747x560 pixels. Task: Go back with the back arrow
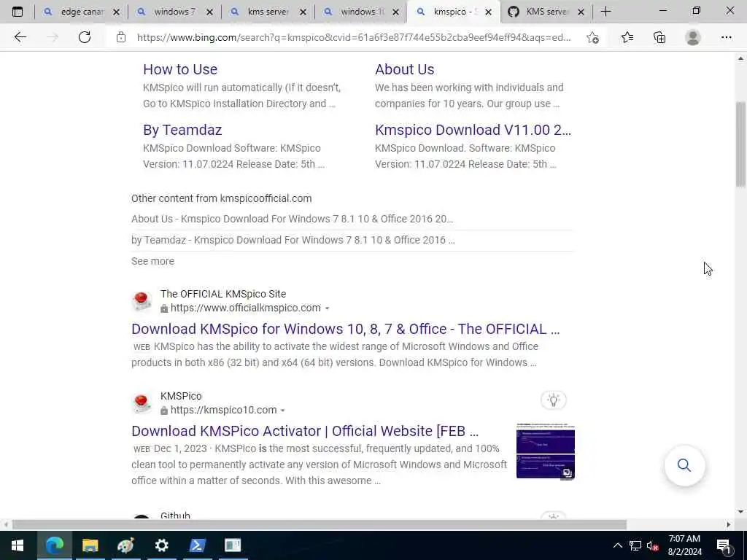point(20,37)
